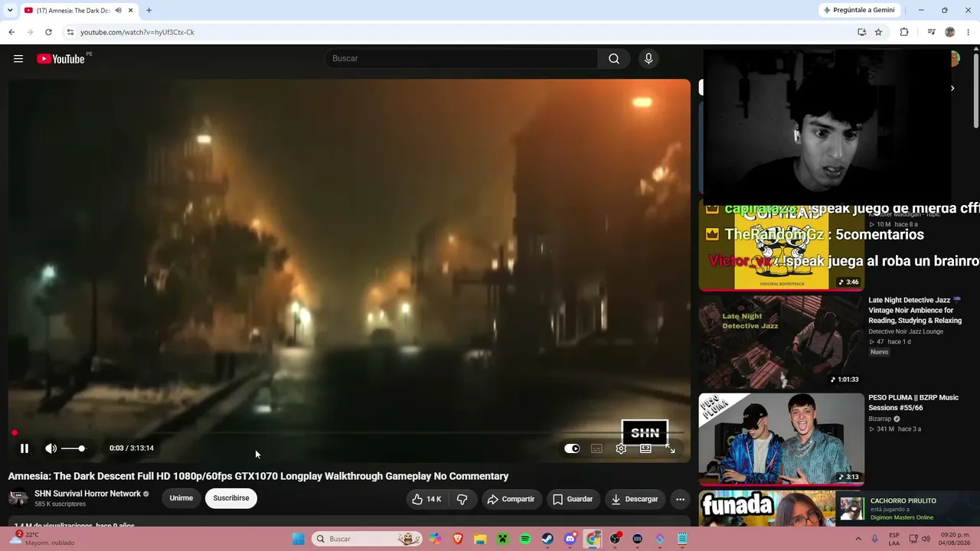
Task: Mute the tab using its audio icon
Action: (118, 11)
